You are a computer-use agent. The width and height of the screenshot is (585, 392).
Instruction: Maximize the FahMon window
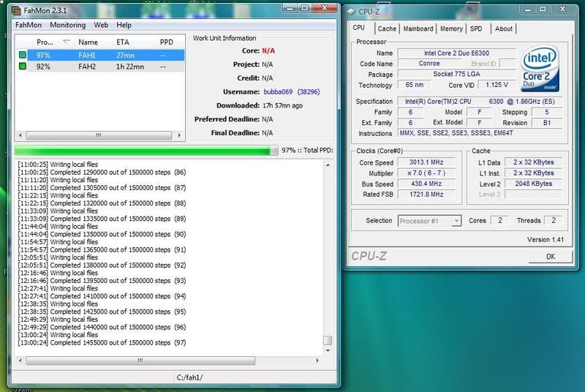[x=304, y=8]
